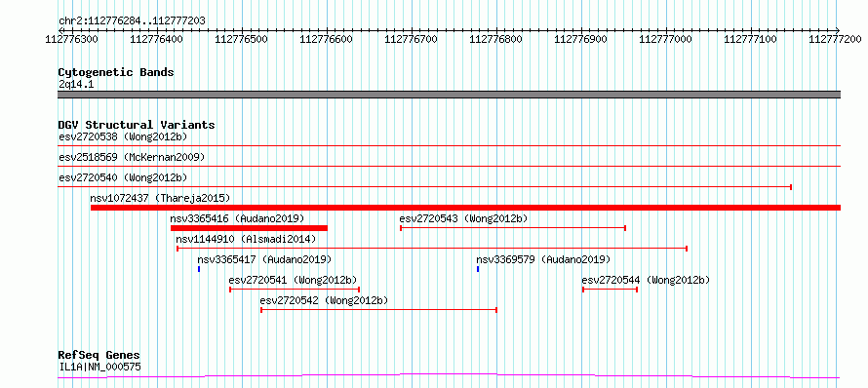
Task: Click ruler tick label 112777000
Action: click(x=666, y=39)
